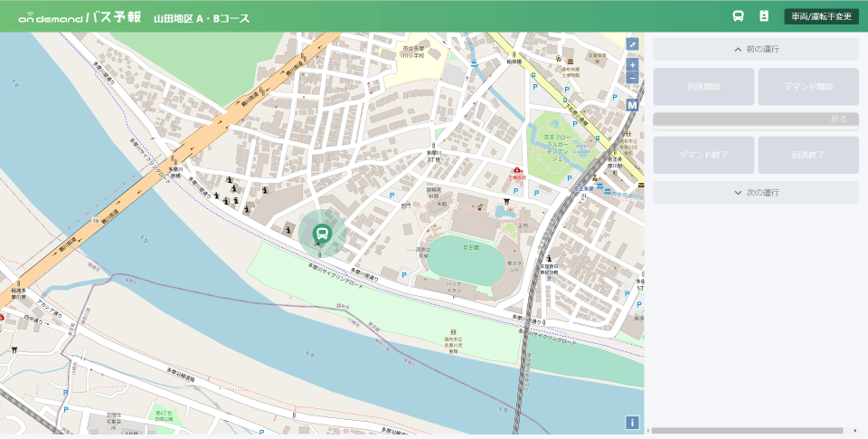The height and width of the screenshot is (439, 868).
Task: Zoom out the map with minus button
Action: 633,78
